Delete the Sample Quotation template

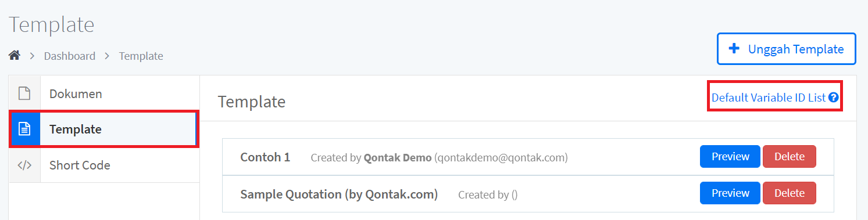(x=789, y=193)
